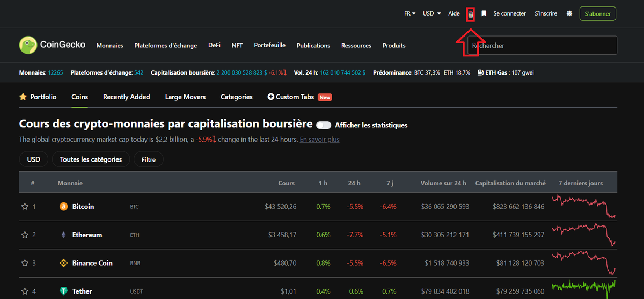Viewport: 644px width, 299px height.
Task: Open the NFT menu
Action: [x=237, y=46]
